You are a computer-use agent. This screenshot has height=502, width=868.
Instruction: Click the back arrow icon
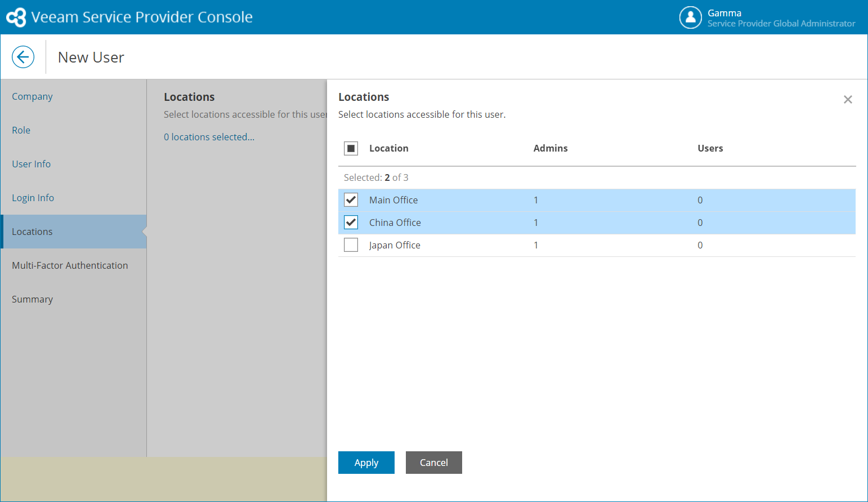[23, 57]
